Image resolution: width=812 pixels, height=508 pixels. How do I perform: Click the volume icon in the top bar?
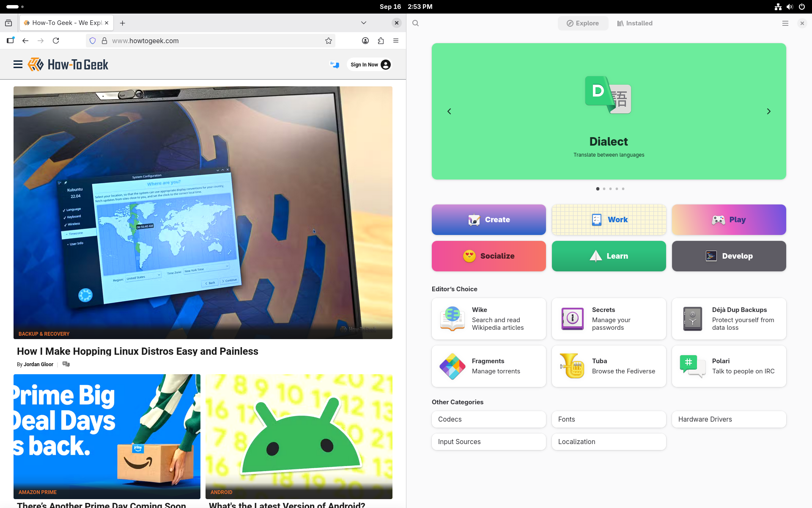(x=789, y=6)
